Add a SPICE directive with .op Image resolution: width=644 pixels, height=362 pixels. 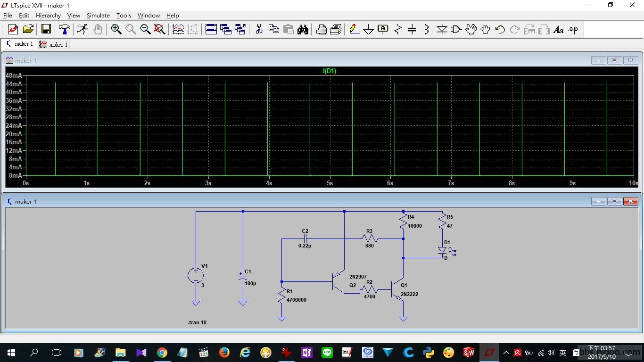pyautogui.click(x=573, y=29)
